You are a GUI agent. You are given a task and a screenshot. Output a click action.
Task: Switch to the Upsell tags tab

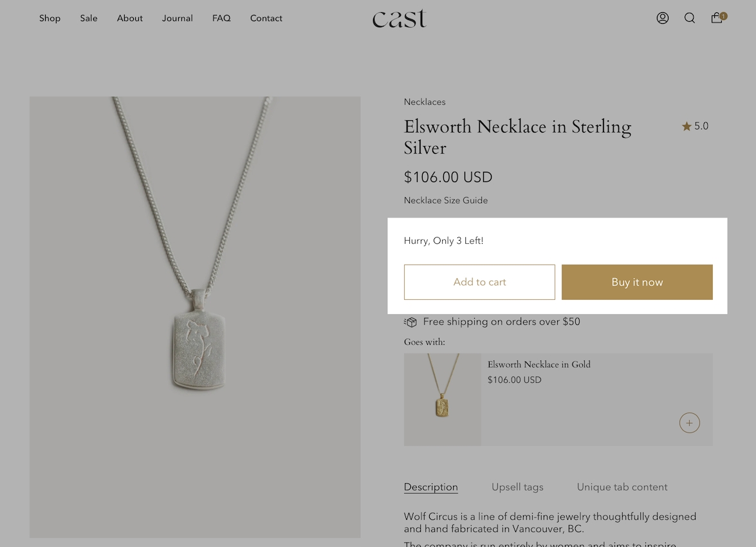pyautogui.click(x=517, y=487)
